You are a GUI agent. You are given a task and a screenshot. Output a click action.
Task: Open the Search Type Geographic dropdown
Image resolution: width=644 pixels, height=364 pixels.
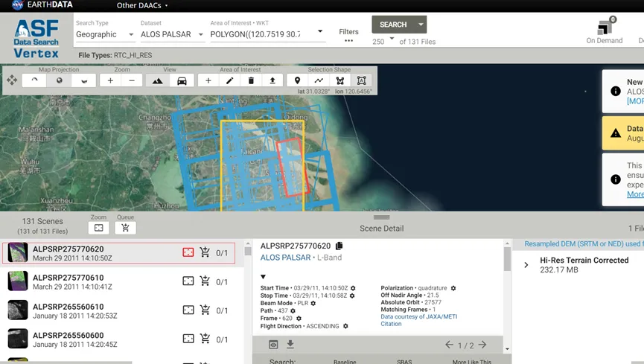(x=105, y=34)
